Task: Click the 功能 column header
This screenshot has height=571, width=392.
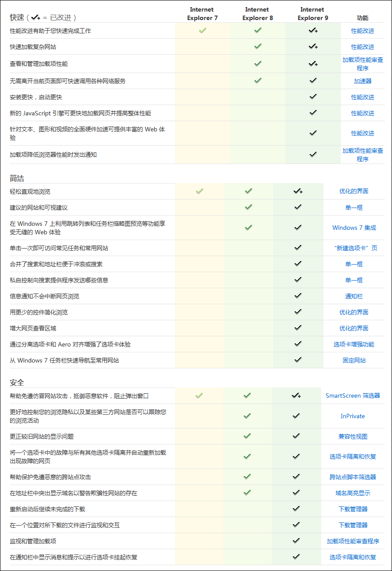Action: point(363,18)
